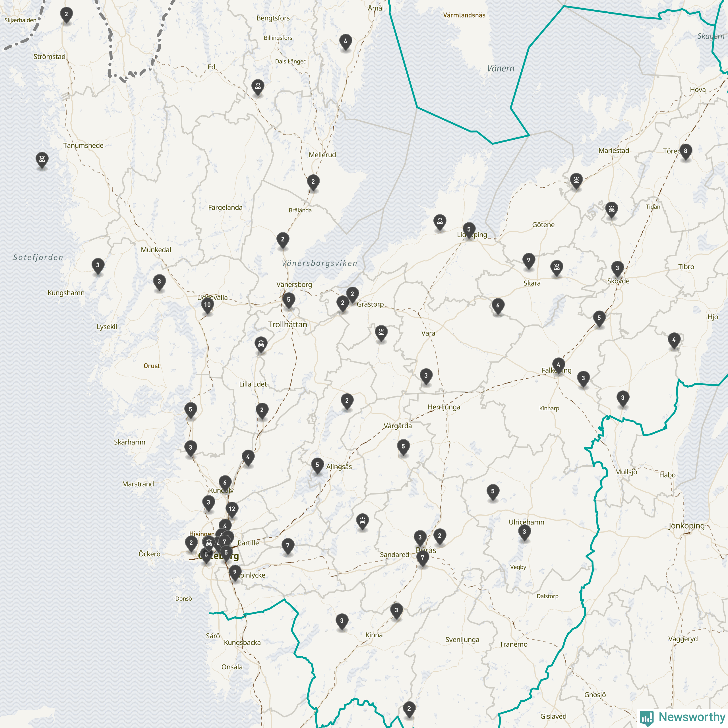Click the 7 marker below the Borås label
Screen dimensions: 728x728
coord(423,559)
